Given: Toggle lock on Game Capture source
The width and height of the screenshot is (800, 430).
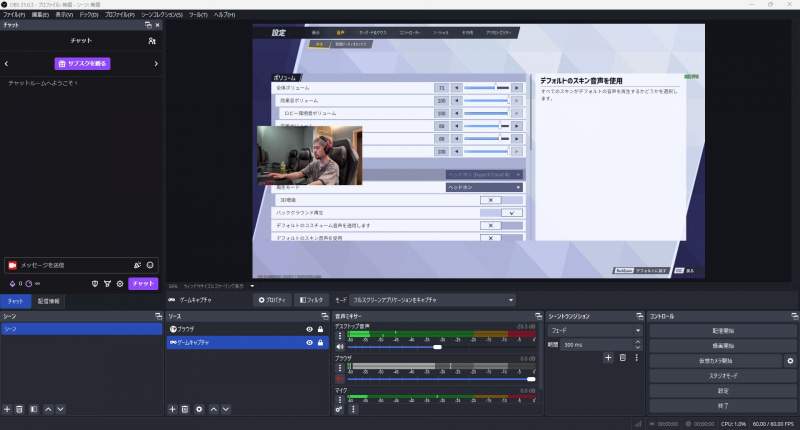Looking at the screenshot, I should pyautogui.click(x=320, y=343).
